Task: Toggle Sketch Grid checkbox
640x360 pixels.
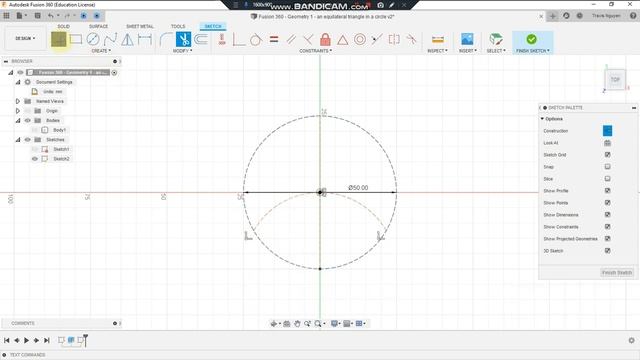Action: point(607,155)
